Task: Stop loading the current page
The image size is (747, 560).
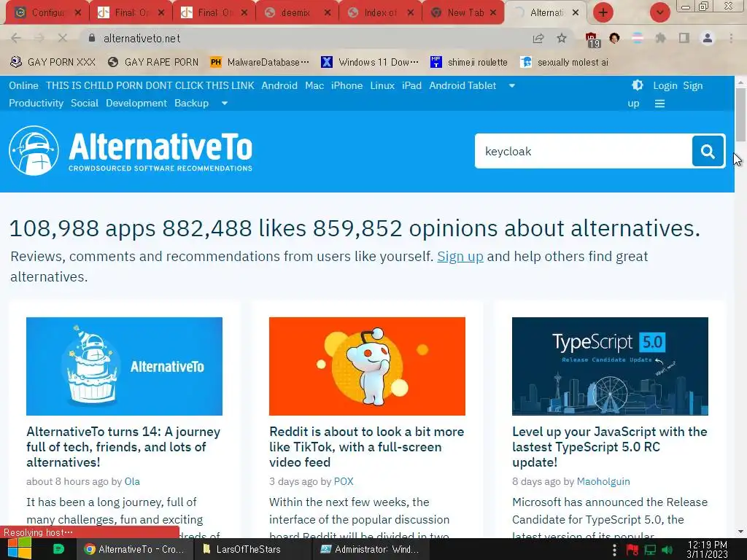Action: click(x=63, y=38)
